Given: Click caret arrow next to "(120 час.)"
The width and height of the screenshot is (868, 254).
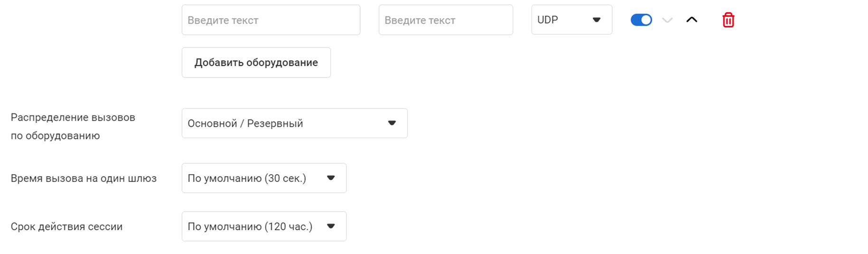Looking at the screenshot, I should pos(331,226).
